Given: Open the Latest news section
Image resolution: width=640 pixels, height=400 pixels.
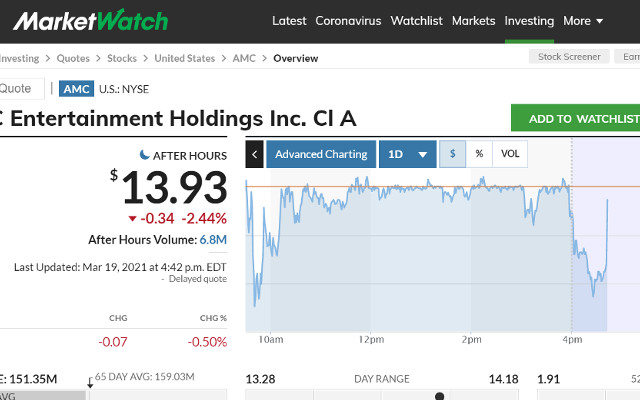Looking at the screenshot, I should pos(289,21).
